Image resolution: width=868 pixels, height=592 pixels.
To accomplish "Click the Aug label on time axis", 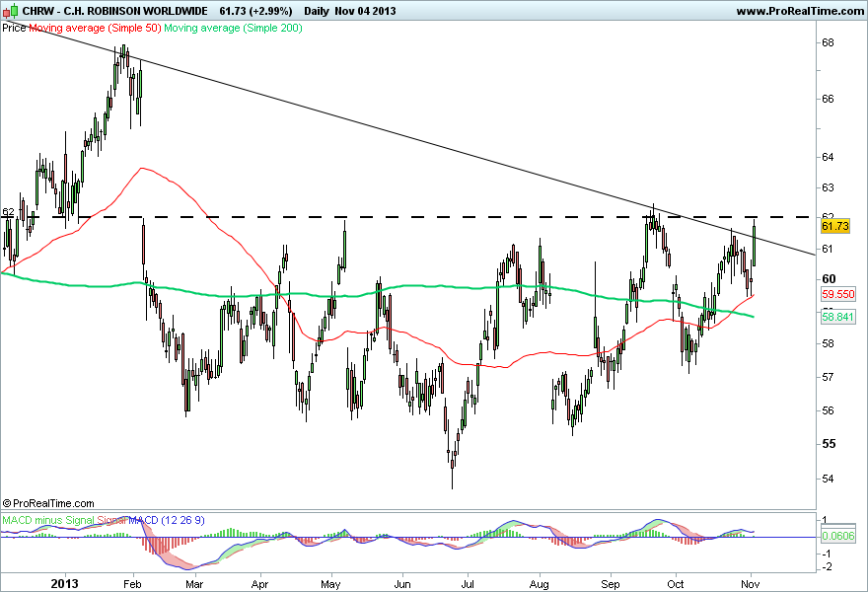I will tap(540, 584).
